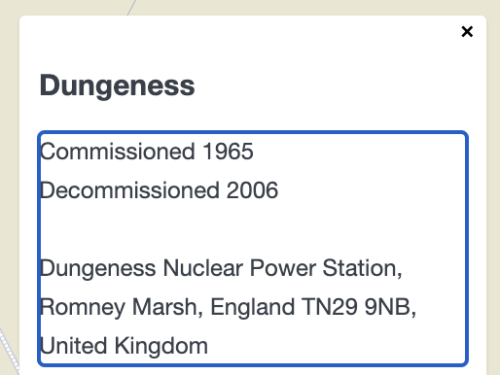Click the Dungeness popup title
The height and width of the screenshot is (375, 500).
pos(117,86)
